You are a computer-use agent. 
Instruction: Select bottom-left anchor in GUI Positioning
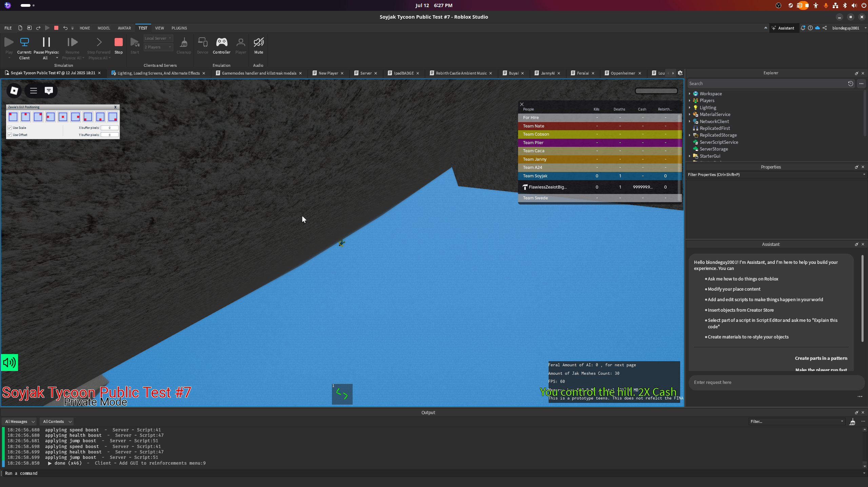click(x=88, y=117)
